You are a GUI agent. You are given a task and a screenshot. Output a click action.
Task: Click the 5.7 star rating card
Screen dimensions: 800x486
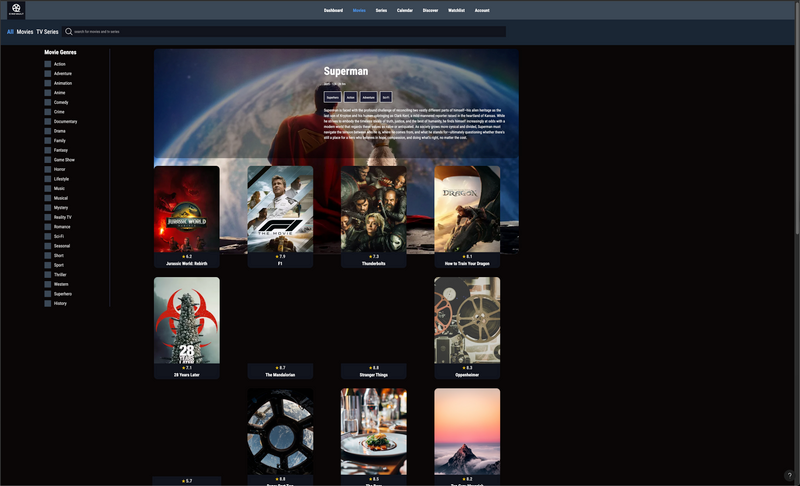pyautogui.click(x=187, y=481)
